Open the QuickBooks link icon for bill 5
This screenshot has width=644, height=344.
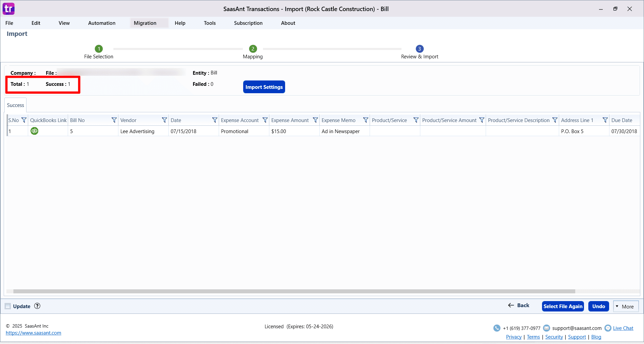tap(34, 131)
